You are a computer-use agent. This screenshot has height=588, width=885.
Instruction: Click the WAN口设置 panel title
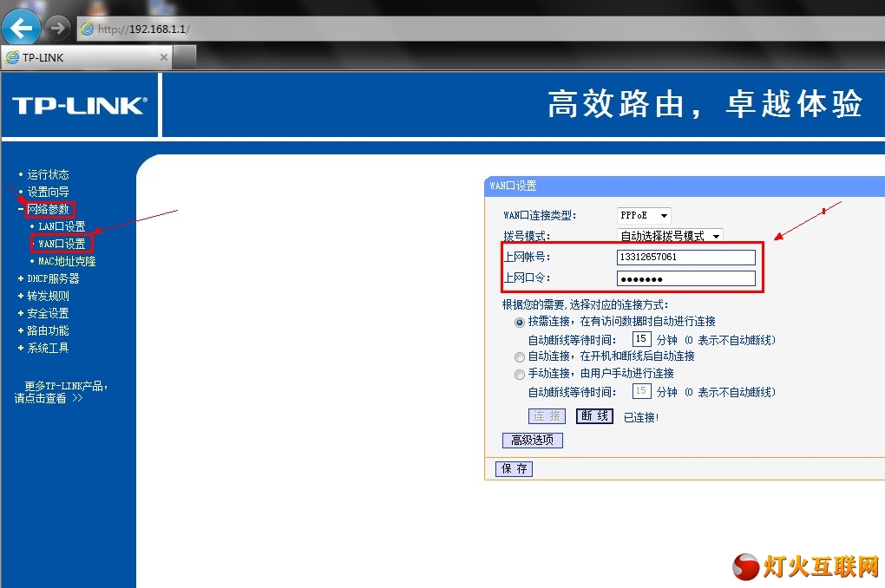513,186
